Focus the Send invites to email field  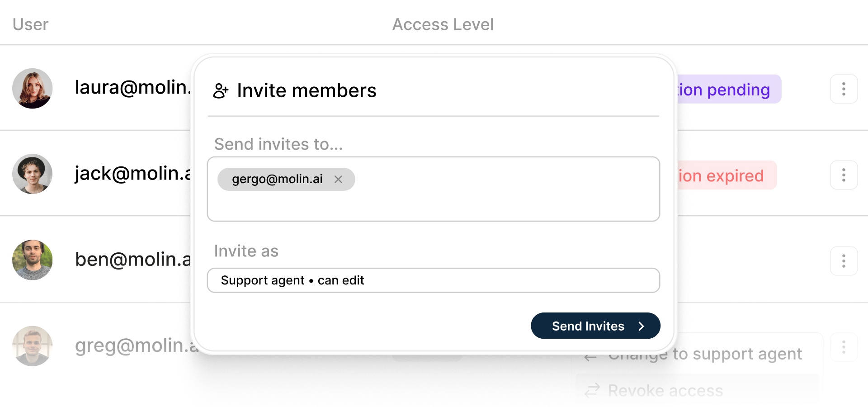tap(434, 189)
